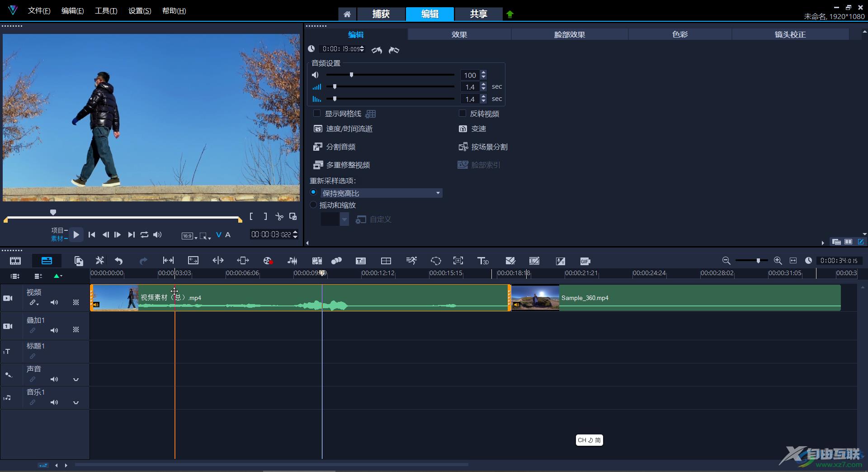The height and width of the screenshot is (472, 868).
Task: Click the upload arrow icon next to 共享
Action: point(510,14)
